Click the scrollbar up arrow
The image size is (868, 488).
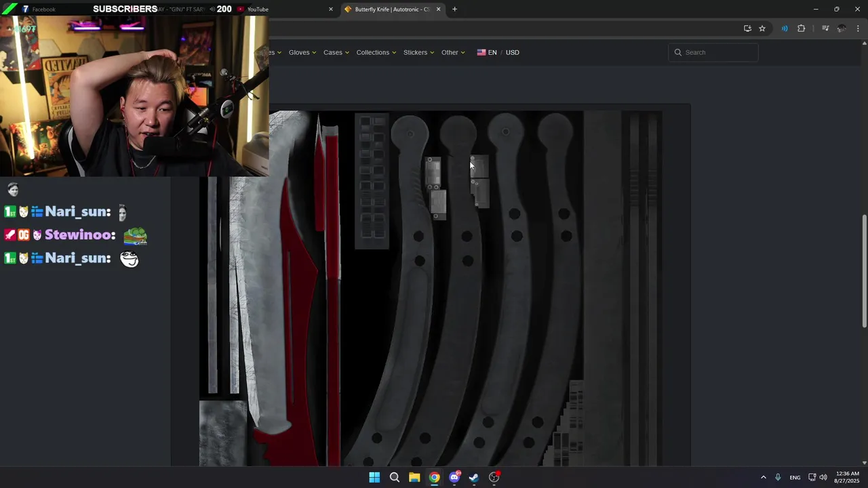pyautogui.click(x=864, y=43)
